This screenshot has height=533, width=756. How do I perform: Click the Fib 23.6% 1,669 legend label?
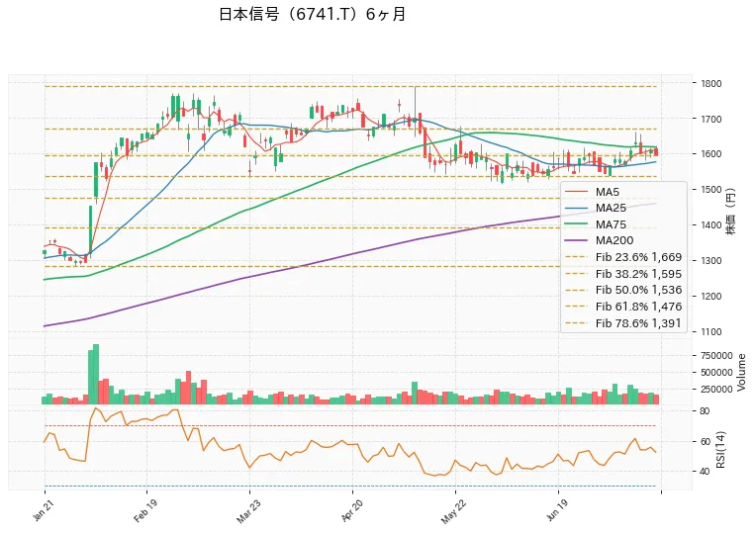coord(638,257)
